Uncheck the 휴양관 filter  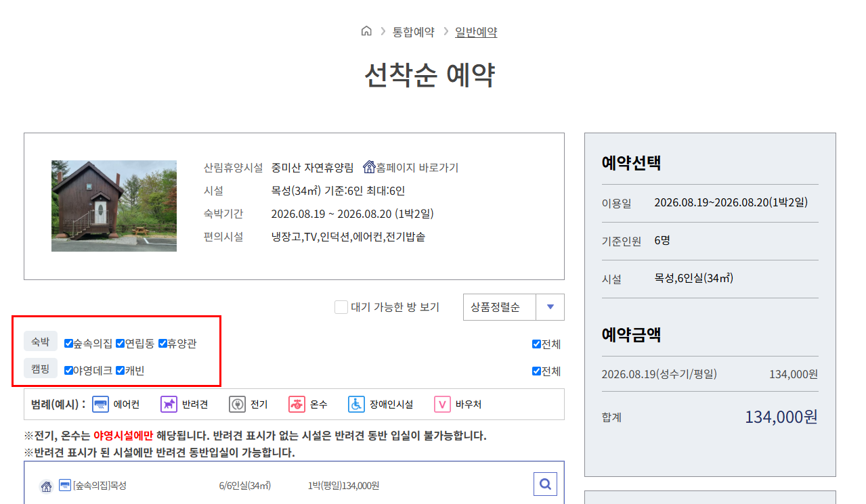click(163, 344)
